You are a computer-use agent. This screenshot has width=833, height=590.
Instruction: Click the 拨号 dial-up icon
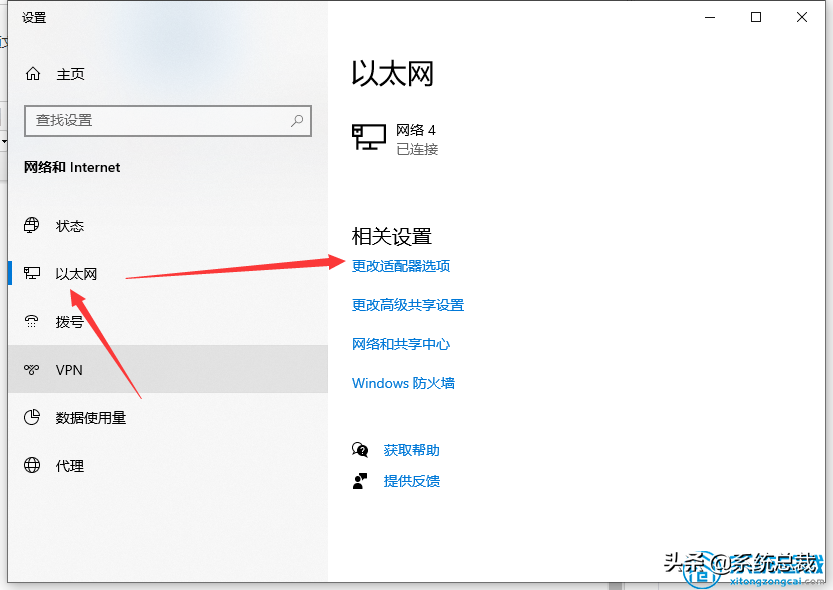pos(31,322)
